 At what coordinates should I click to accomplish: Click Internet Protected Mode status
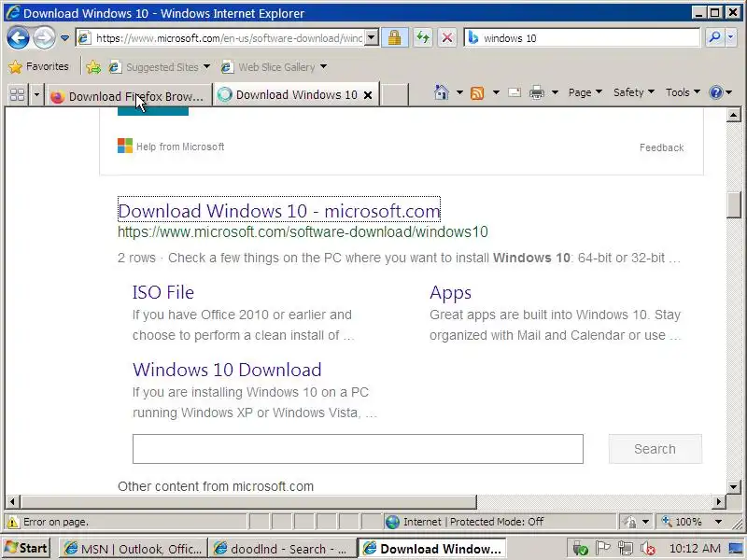(x=473, y=522)
